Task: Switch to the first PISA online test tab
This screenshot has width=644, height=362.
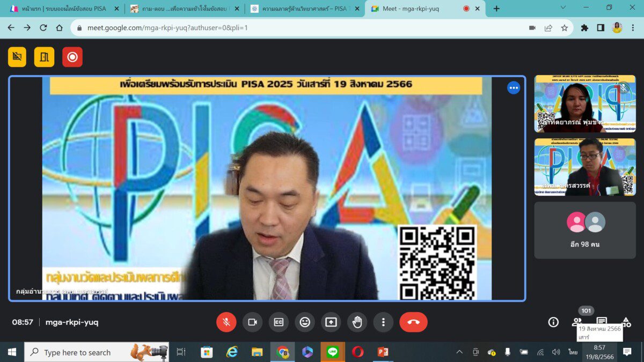Action: click(63, 9)
